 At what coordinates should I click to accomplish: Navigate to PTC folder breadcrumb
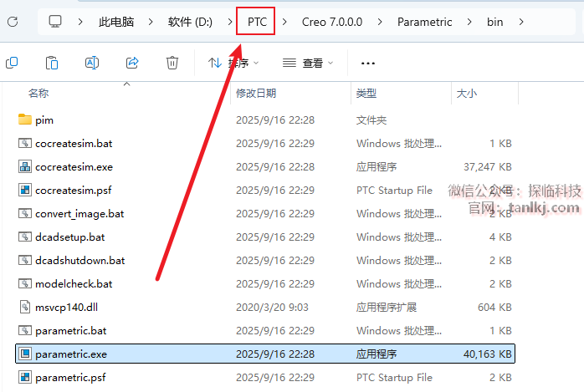pyautogui.click(x=257, y=22)
